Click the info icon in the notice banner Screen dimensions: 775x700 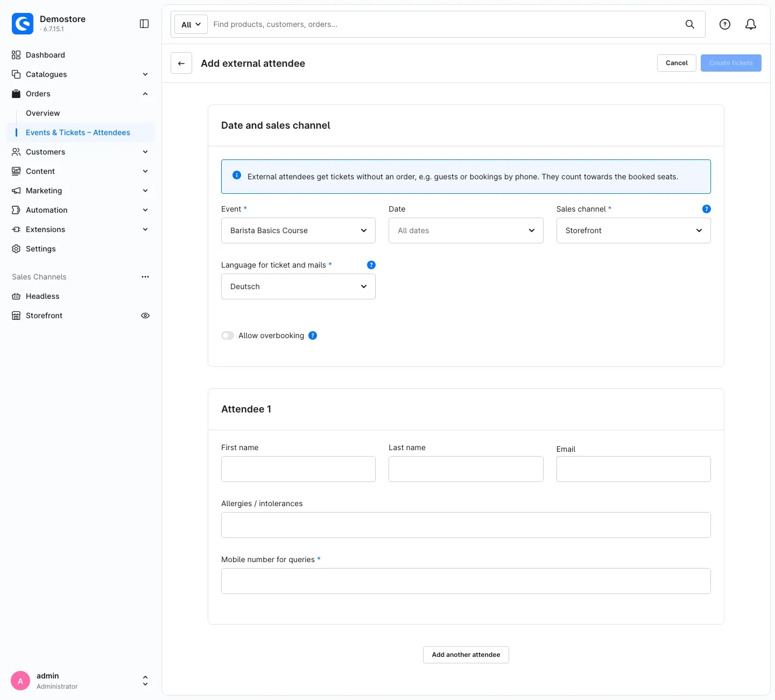[237, 175]
